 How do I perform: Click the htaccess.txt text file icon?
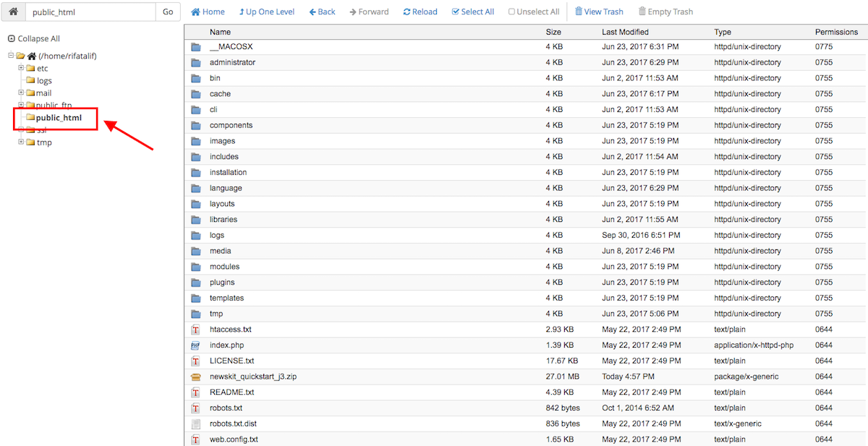click(195, 330)
